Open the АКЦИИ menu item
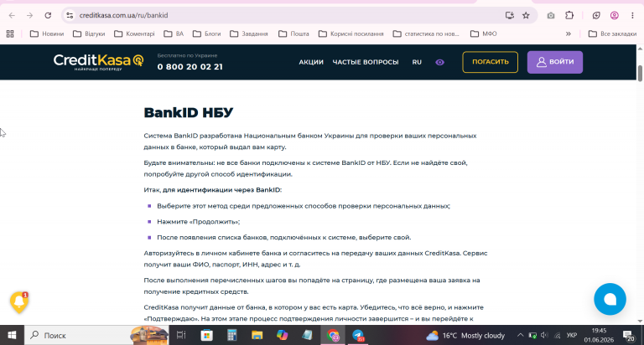Image resolution: width=644 pixels, height=345 pixels. (x=311, y=62)
